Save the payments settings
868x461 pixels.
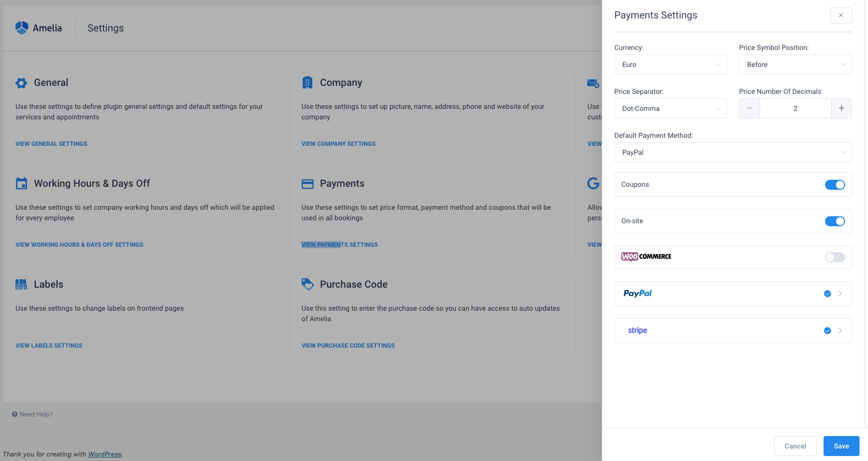coord(842,446)
